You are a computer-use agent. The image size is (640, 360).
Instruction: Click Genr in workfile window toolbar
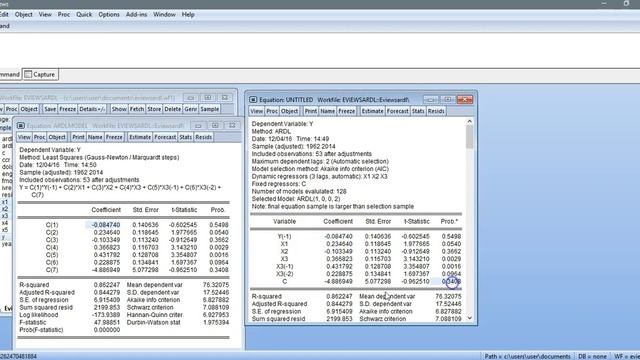(x=191, y=109)
